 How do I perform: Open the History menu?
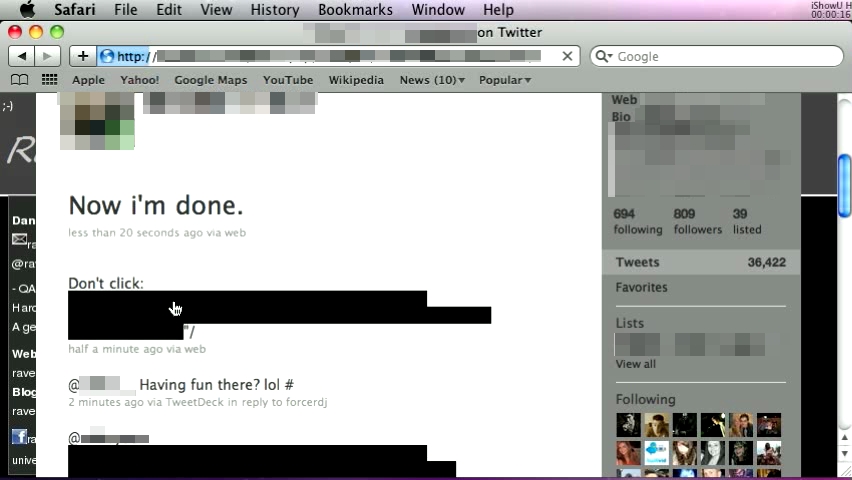(274, 10)
